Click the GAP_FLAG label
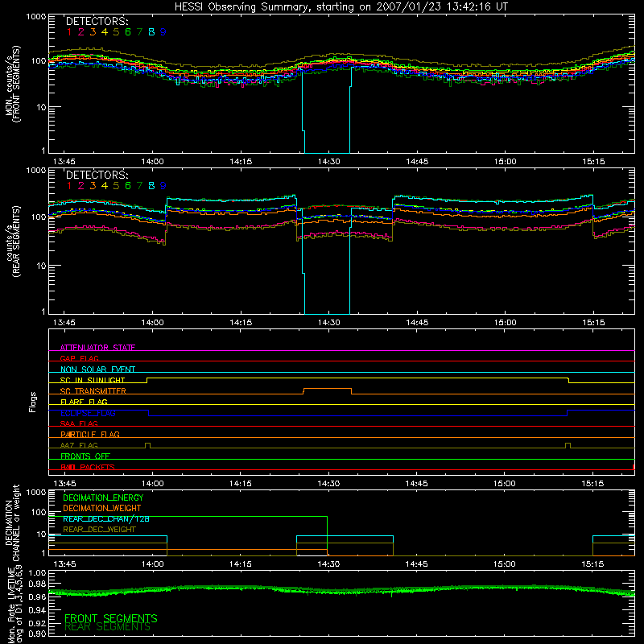This screenshot has height=644, width=644. 79,358
